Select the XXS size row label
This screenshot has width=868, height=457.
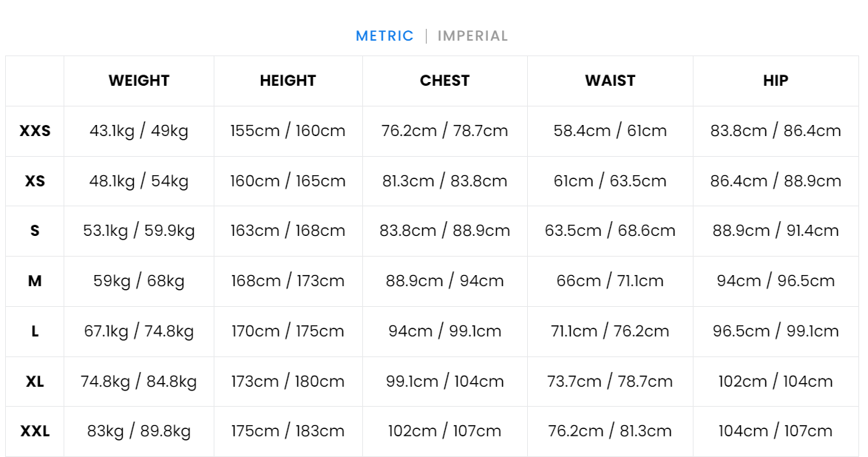[x=35, y=131]
